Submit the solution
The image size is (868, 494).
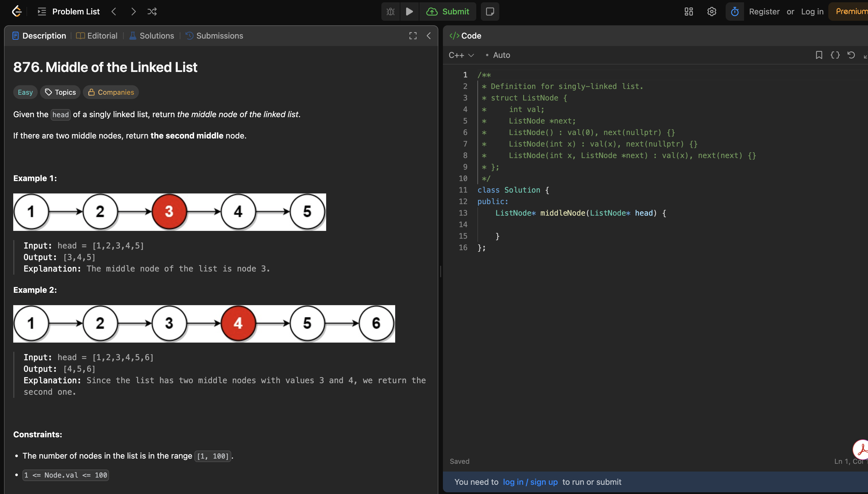pyautogui.click(x=448, y=12)
